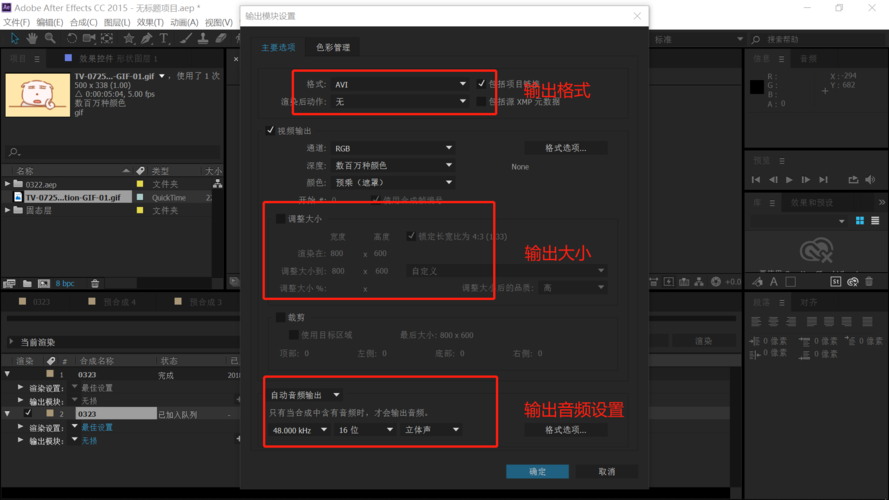Switch effects panel to list view
The width and height of the screenshot is (889, 500).
(875, 221)
